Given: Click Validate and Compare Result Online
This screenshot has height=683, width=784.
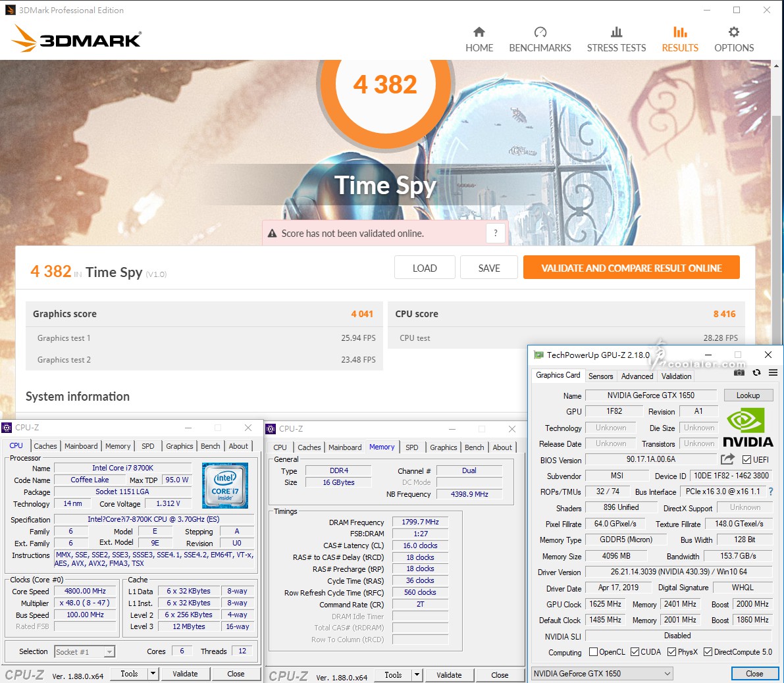Looking at the screenshot, I should click(631, 268).
